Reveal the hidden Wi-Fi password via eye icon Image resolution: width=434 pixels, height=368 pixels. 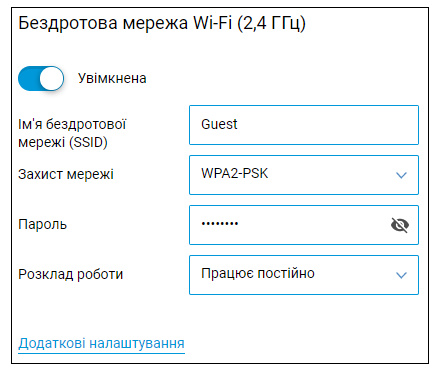point(400,225)
